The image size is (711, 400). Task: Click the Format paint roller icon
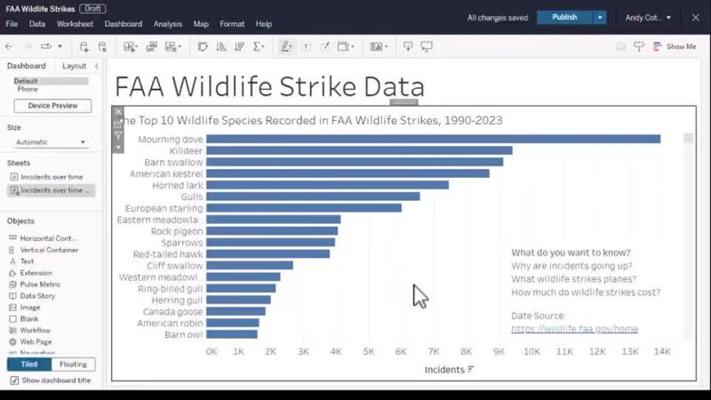click(639, 46)
